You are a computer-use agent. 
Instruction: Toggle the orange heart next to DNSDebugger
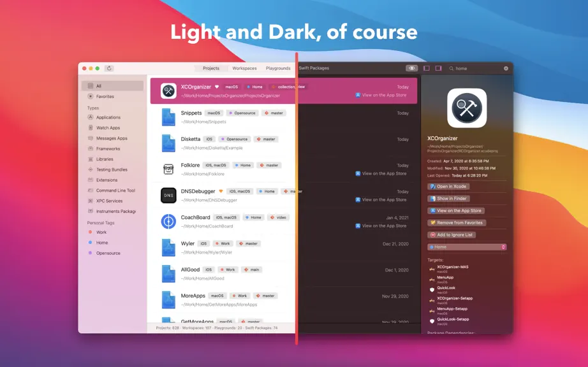pyautogui.click(x=221, y=191)
